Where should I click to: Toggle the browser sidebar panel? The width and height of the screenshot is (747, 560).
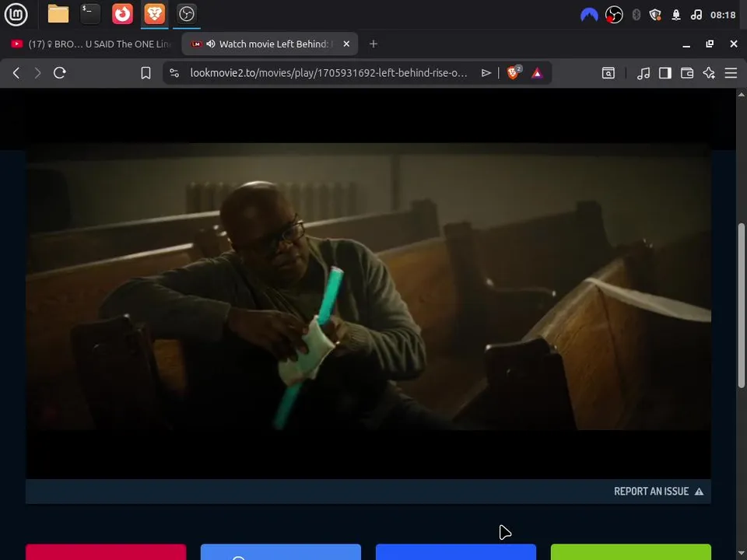click(665, 73)
